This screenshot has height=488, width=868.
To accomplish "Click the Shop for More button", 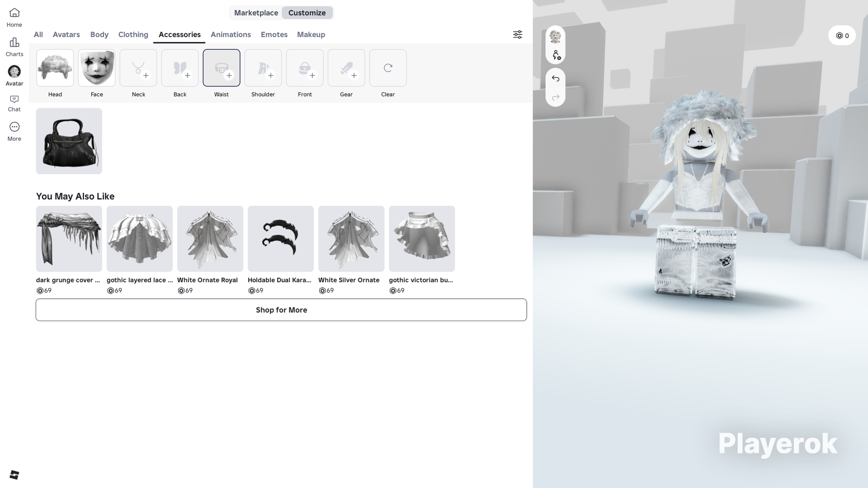I will click(281, 310).
